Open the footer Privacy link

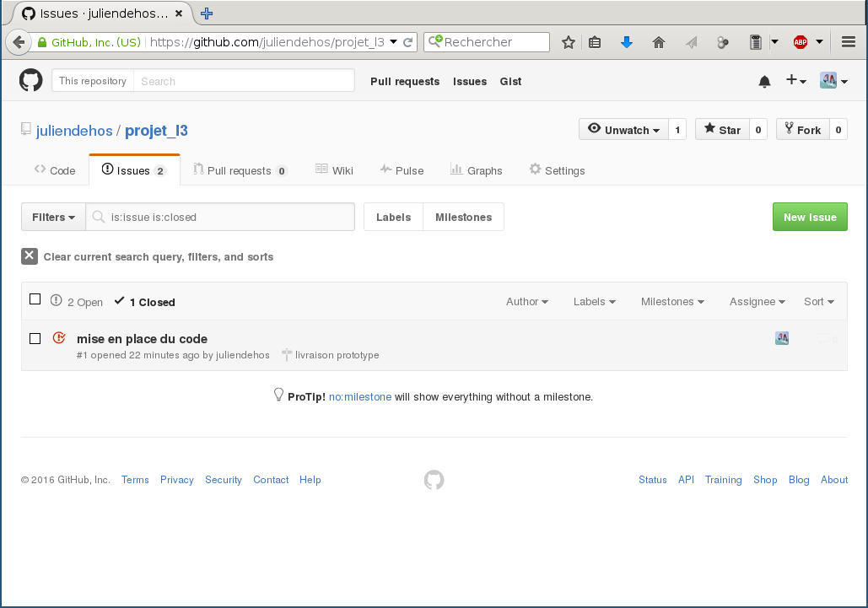[176, 480]
